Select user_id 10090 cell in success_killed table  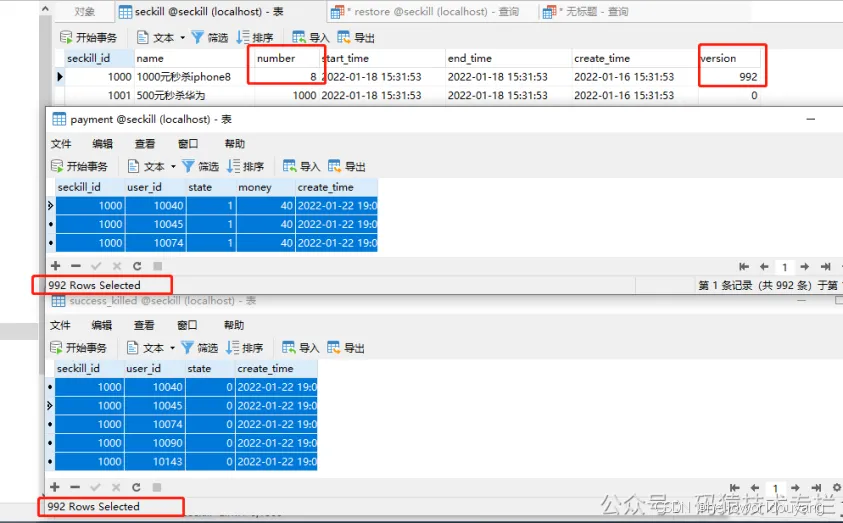click(154, 443)
